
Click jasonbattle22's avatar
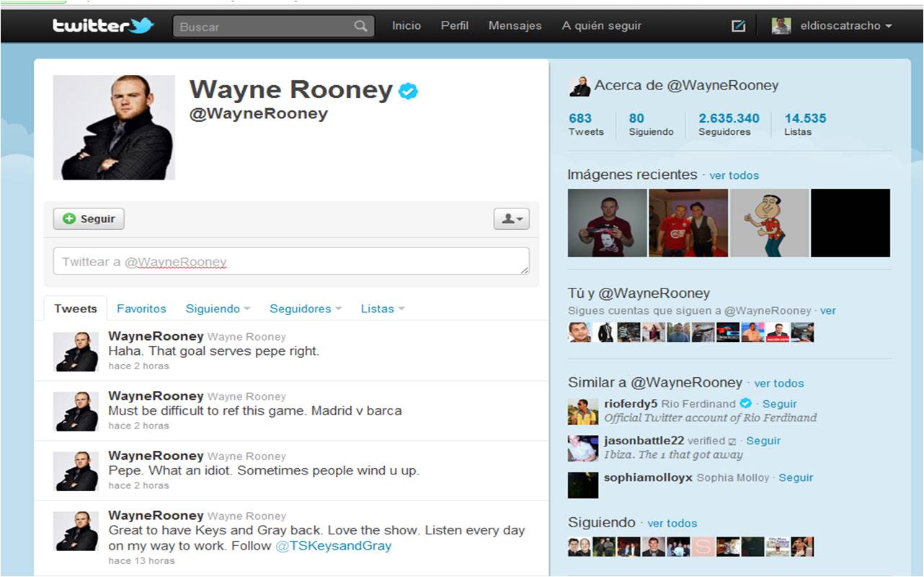(x=582, y=448)
